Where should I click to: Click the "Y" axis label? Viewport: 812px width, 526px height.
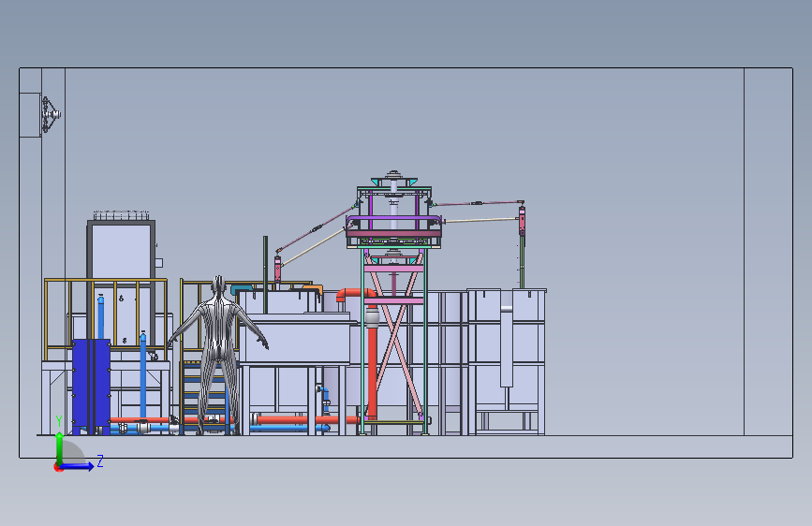click(59, 421)
